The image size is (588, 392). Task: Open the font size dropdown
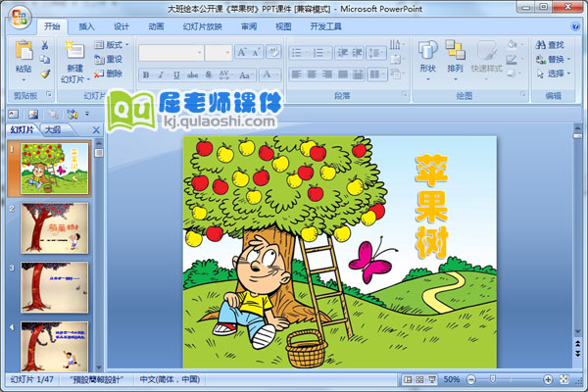coord(227,53)
